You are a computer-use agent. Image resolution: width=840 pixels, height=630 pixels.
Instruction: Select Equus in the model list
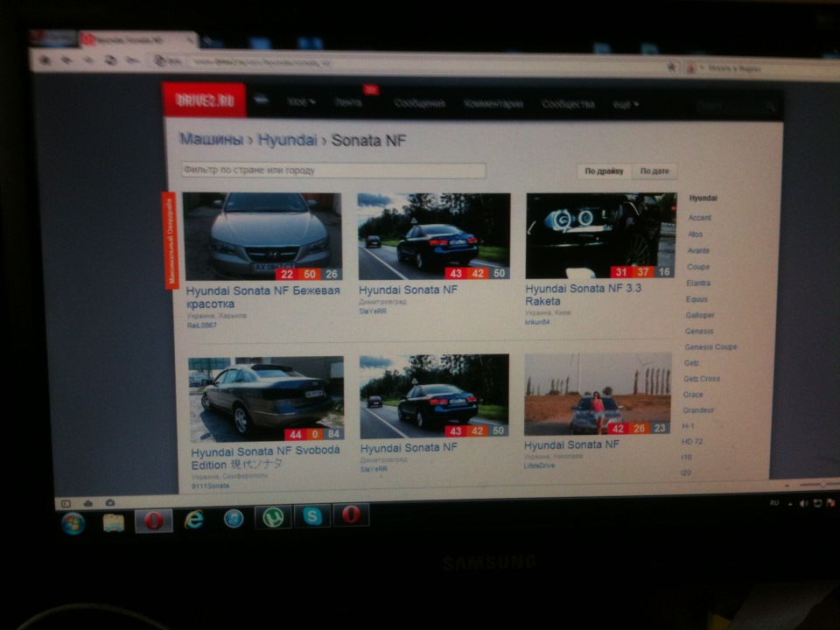coord(696,299)
